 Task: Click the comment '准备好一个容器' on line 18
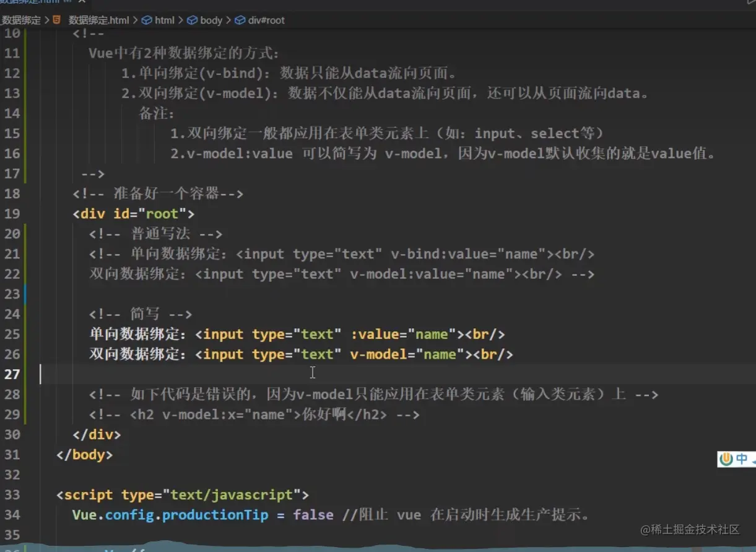point(167,193)
